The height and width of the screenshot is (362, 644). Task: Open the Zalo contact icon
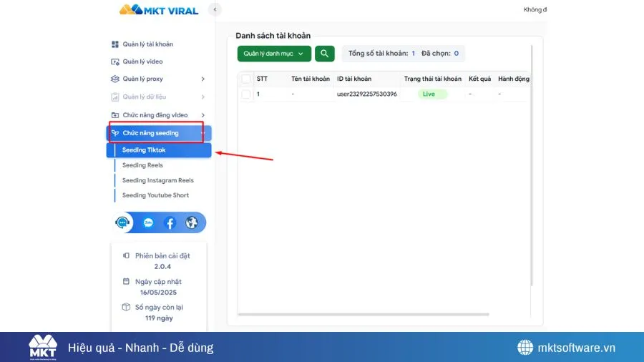(148, 222)
